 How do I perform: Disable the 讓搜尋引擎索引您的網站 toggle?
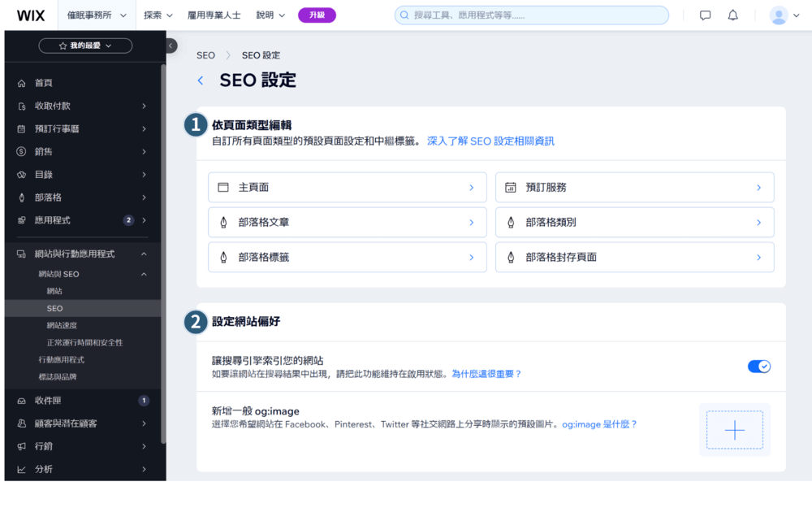[x=758, y=366]
